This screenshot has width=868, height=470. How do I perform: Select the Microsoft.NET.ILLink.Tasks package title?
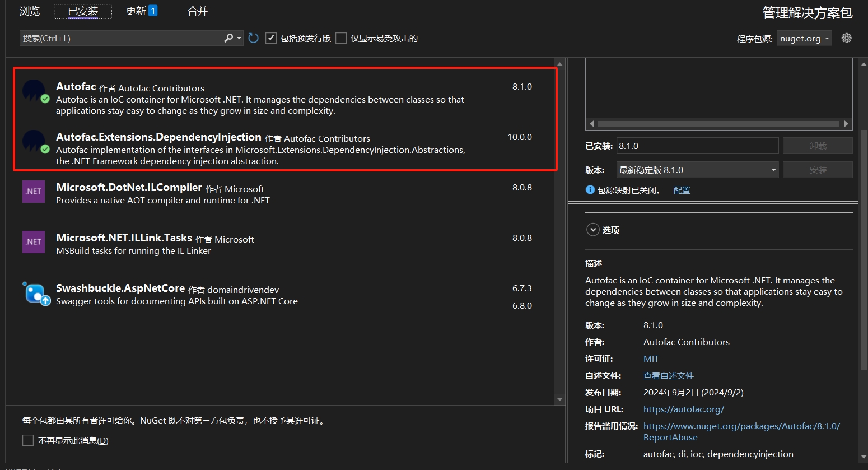coord(124,238)
